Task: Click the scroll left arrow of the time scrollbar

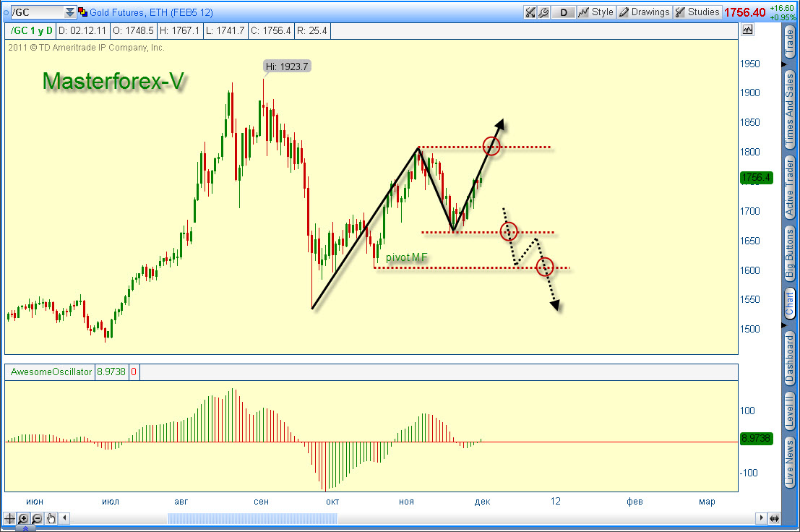Action: (64, 518)
